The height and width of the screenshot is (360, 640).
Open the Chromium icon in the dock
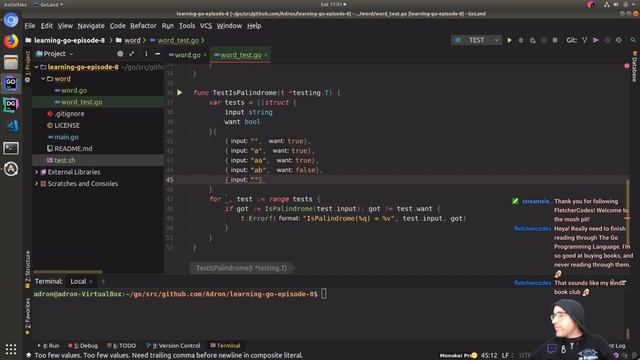(x=11, y=20)
